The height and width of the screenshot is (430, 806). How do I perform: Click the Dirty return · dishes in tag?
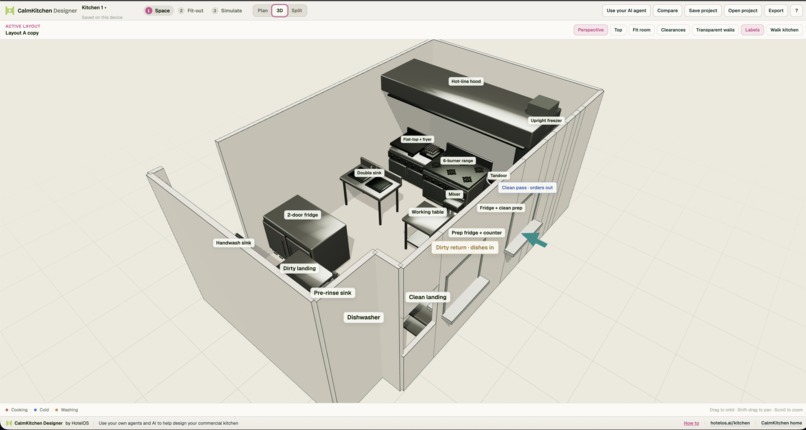(464, 248)
